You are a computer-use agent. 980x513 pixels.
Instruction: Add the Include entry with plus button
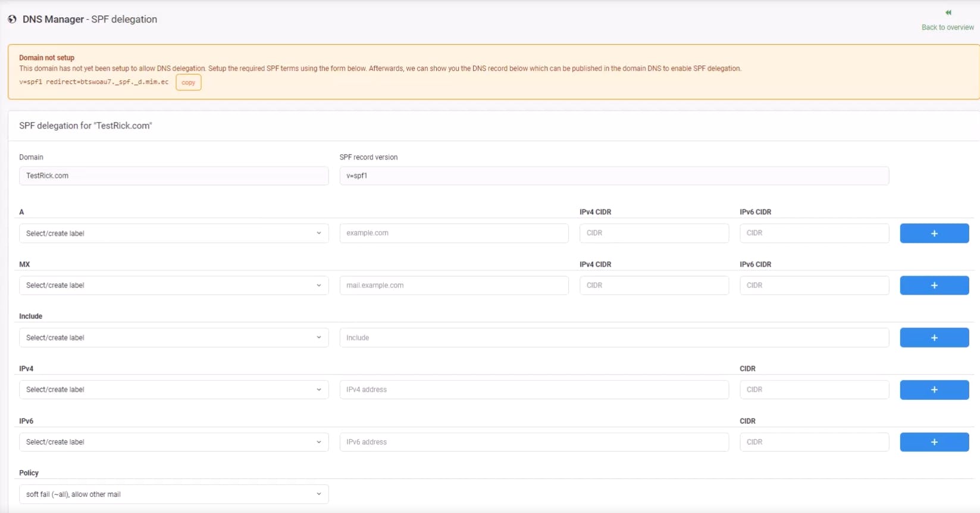934,337
